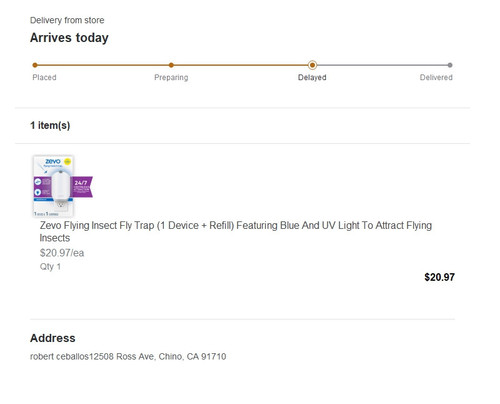Click the Arrives today heading
The image size is (500, 404).
pos(69,38)
